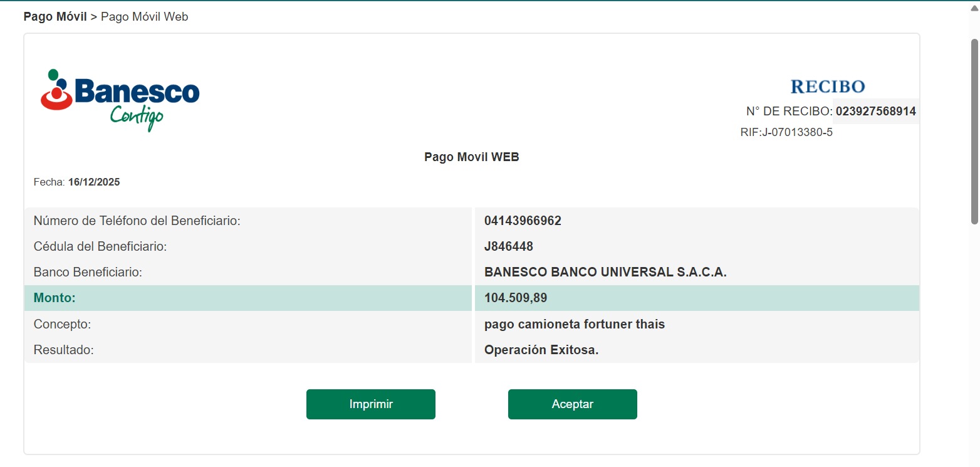Click the Banesco Contigo logo

(120, 99)
